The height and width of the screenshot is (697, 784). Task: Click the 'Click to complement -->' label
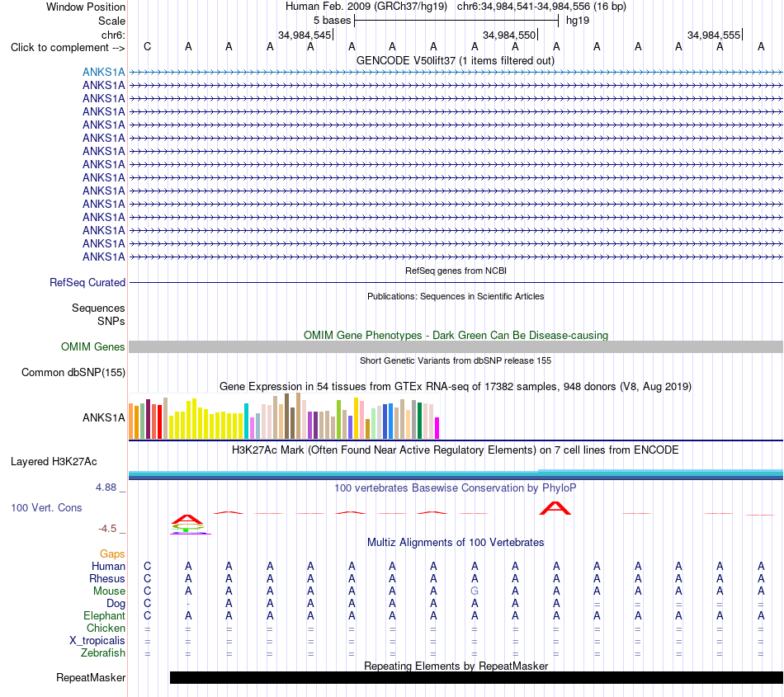click(68, 48)
